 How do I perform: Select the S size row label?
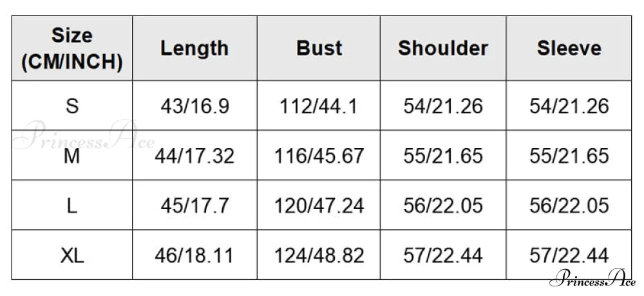(x=72, y=106)
